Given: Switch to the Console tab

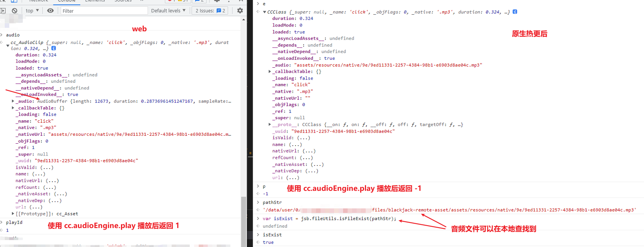Looking at the screenshot, I should [66, 1].
